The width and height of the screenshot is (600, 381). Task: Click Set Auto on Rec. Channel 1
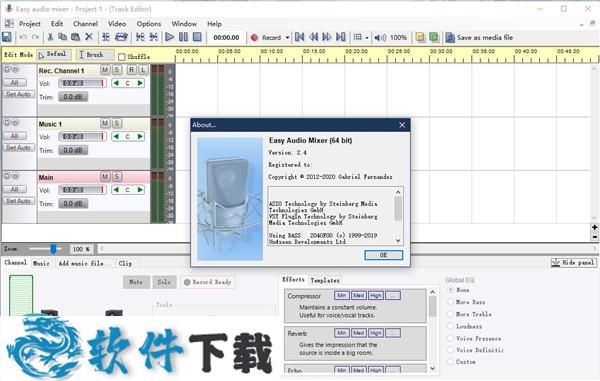[x=18, y=94]
